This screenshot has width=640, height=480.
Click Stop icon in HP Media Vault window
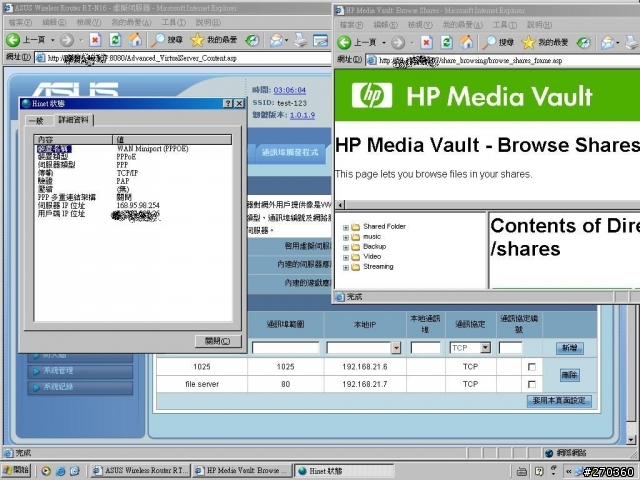427,42
